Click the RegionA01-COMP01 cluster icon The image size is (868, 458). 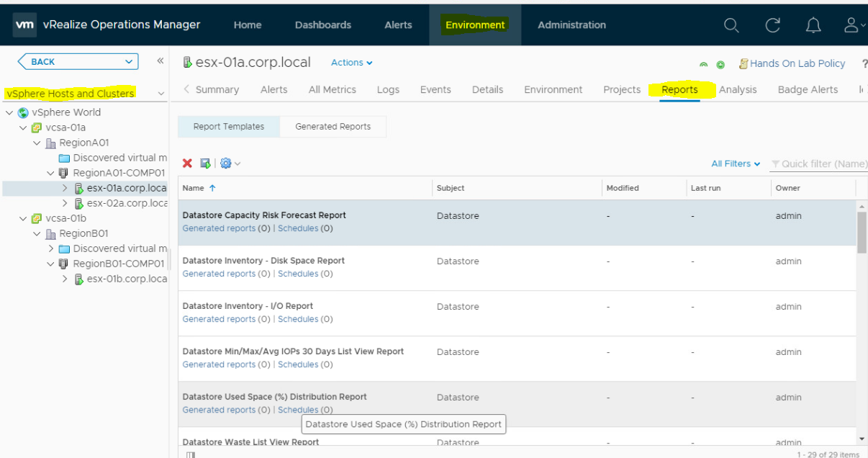coord(64,173)
